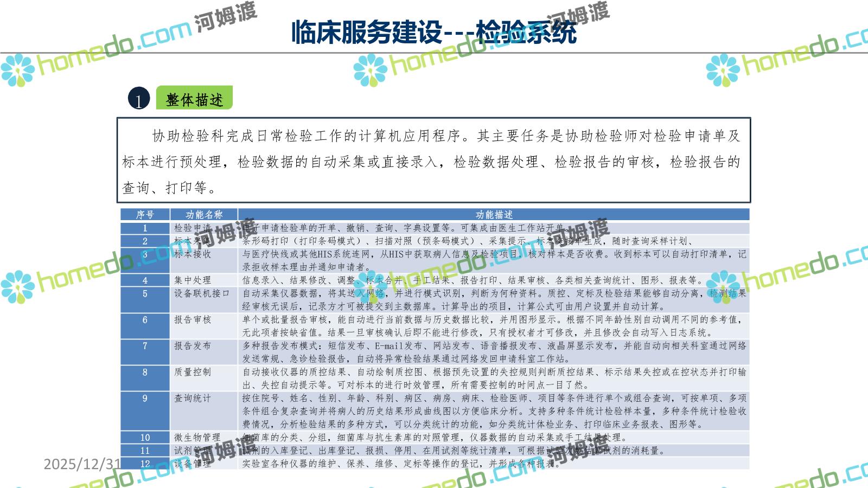Click the black numbered circle "1"
The image size is (868, 488).
[139, 99]
